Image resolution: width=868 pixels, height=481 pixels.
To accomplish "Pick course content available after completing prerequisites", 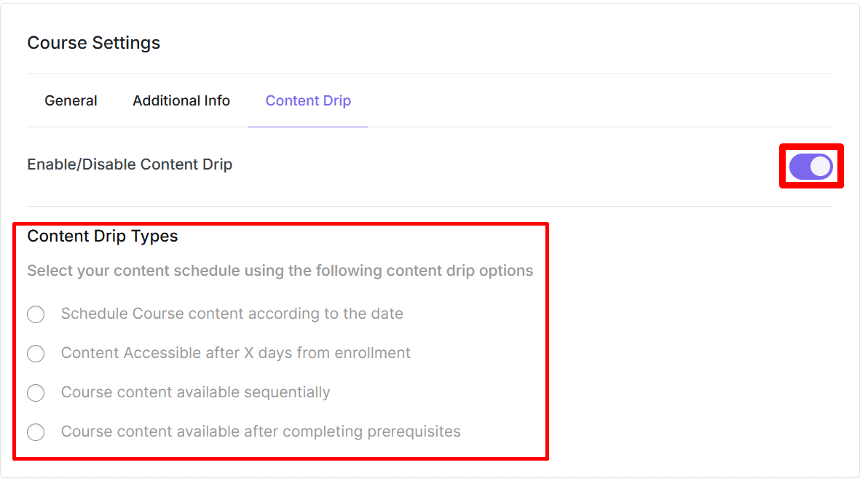I will point(36,432).
